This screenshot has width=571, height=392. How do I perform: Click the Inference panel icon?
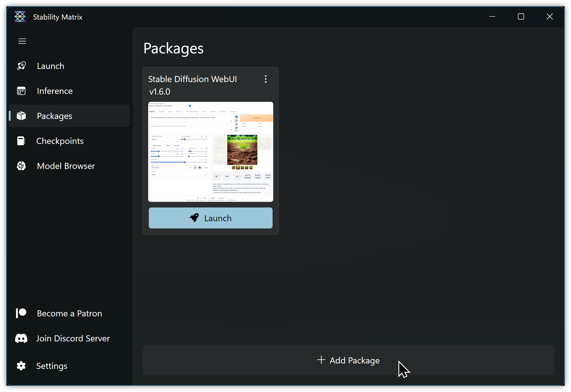coord(21,91)
